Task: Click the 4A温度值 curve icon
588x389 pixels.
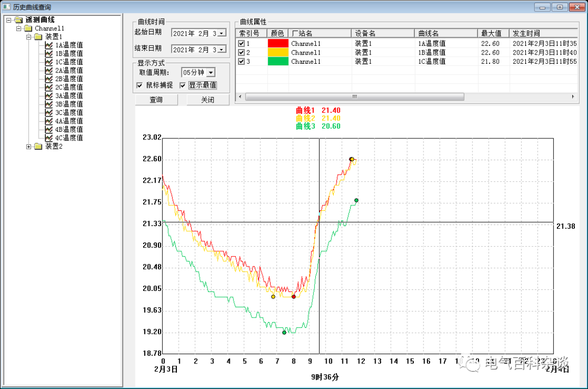Action: click(x=49, y=121)
